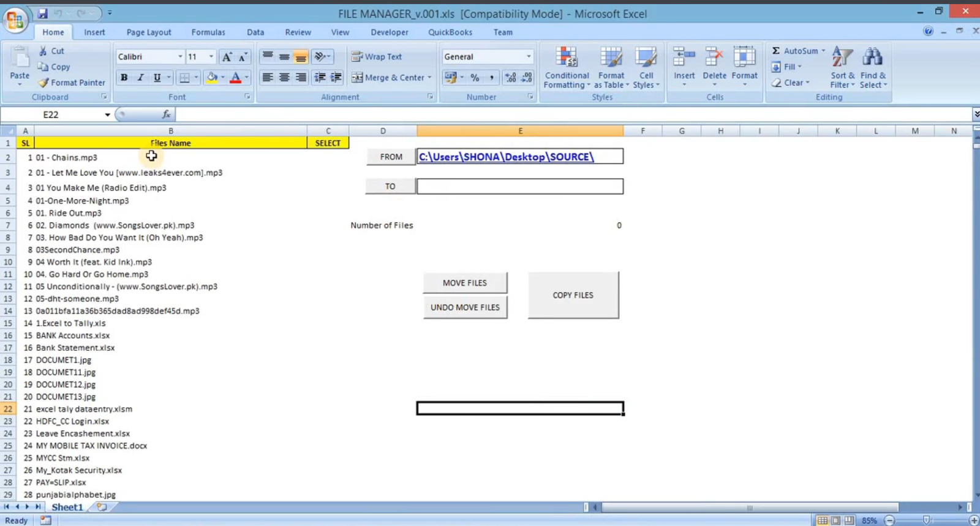
Task: Click the MOVE FILES button
Action: pyautogui.click(x=465, y=283)
